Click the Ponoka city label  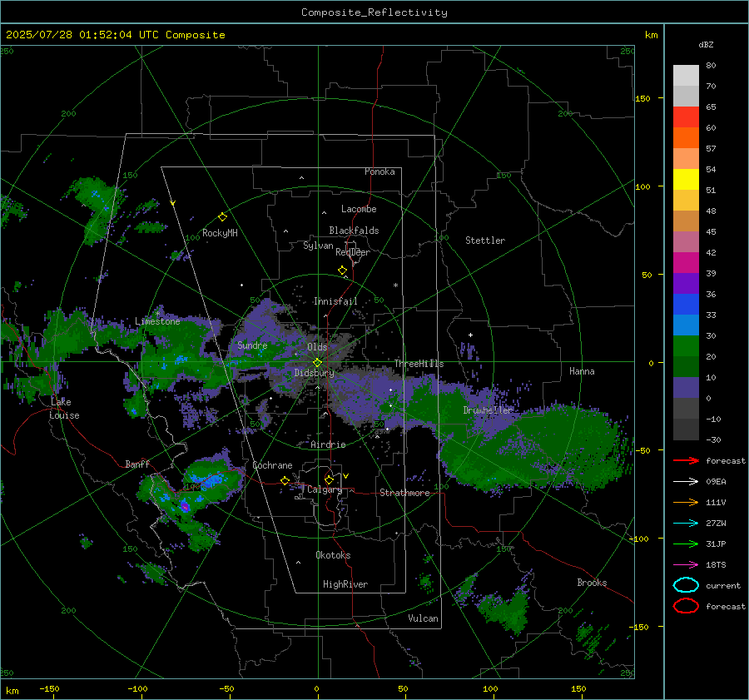379,171
